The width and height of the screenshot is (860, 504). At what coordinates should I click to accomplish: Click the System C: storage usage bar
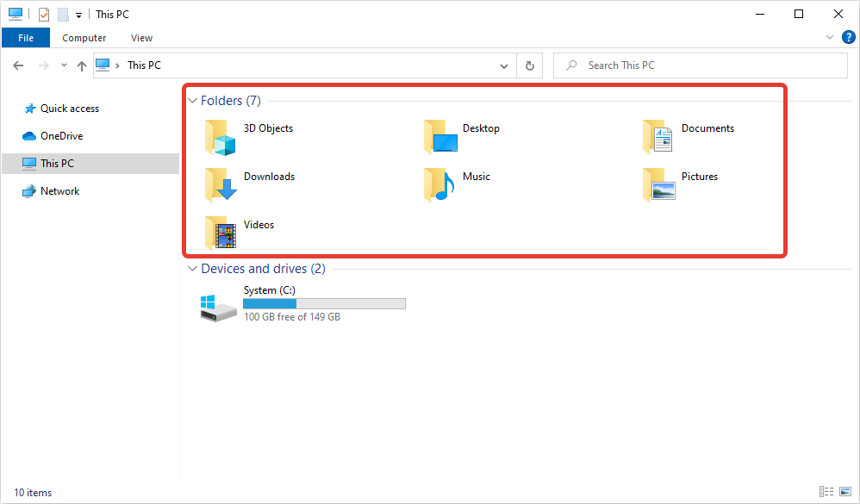tap(323, 303)
